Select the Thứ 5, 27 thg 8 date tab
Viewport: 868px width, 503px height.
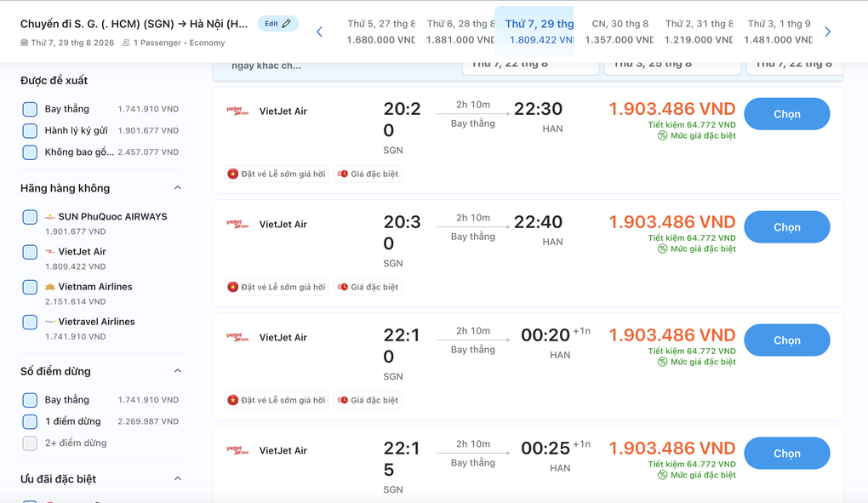tap(381, 31)
